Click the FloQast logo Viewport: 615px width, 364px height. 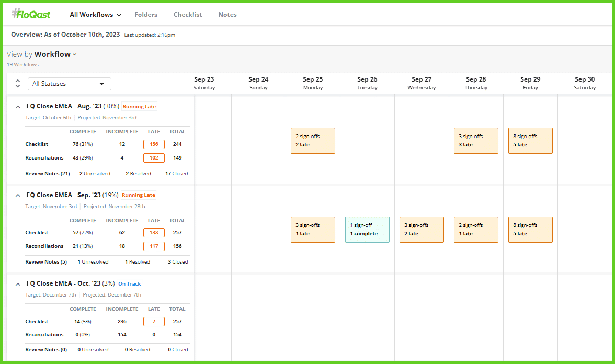point(32,14)
